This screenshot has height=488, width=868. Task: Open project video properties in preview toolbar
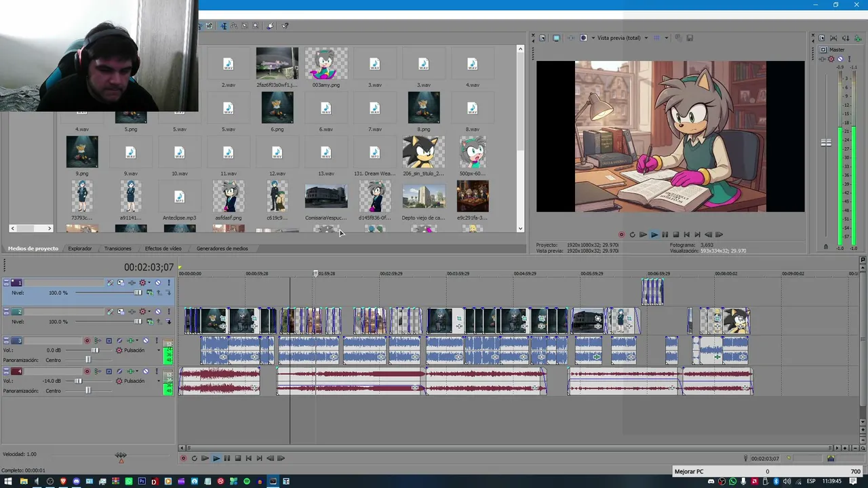pyautogui.click(x=542, y=38)
